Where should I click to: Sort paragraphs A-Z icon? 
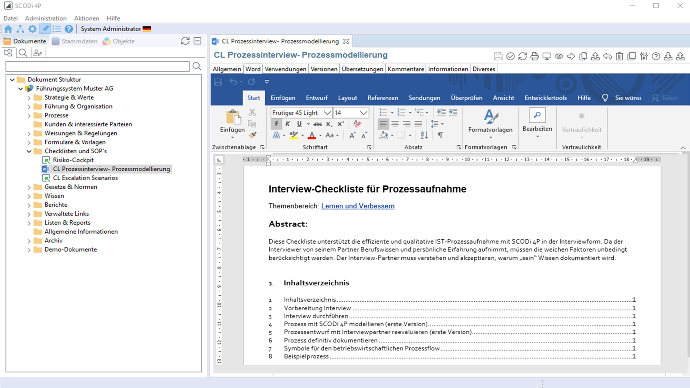tap(424, 135)
